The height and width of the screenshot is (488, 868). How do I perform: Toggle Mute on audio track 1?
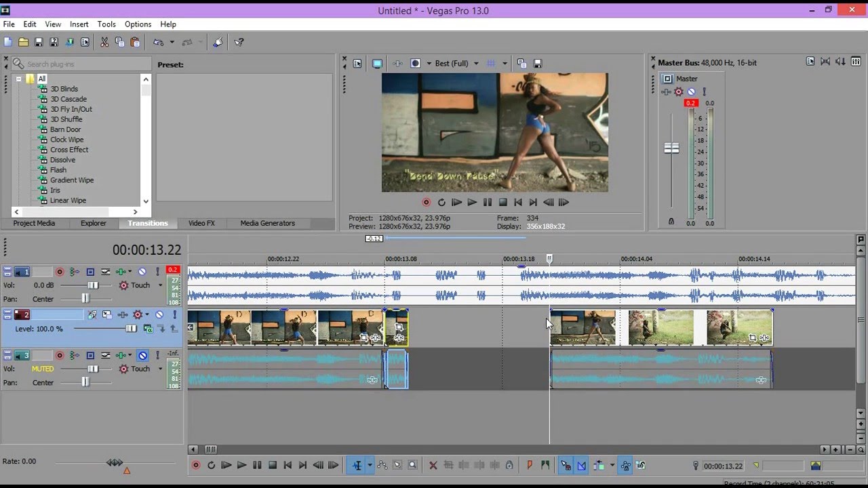coord(142,272)
